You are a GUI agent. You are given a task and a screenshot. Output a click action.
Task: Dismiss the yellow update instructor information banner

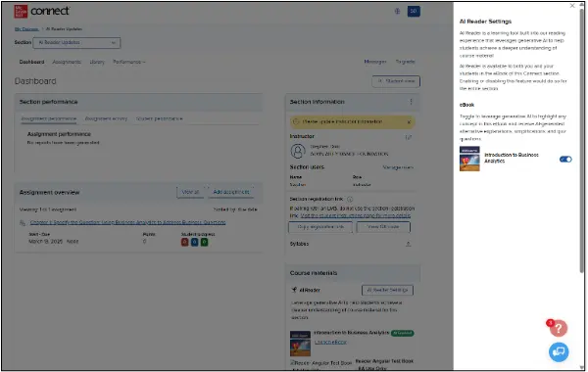[x=409, y=122]
